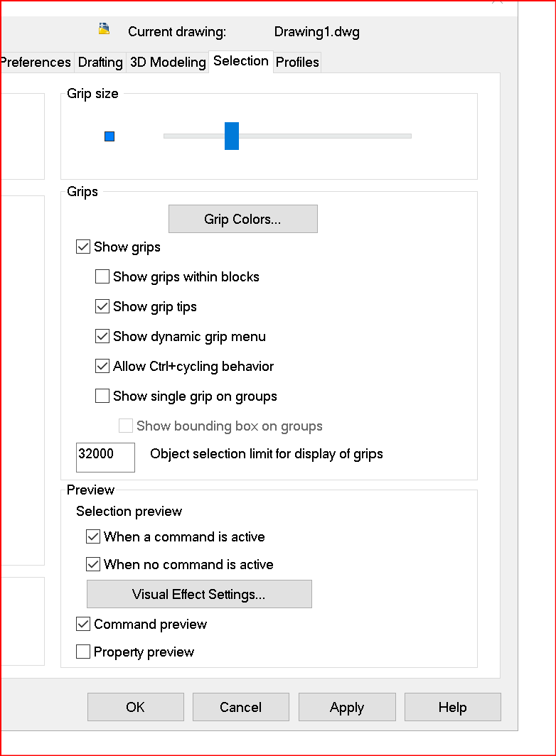Click the object selection limit input field
Image resolution: width=556 pixels, height=756 pixels.
(x=105, y=457)
